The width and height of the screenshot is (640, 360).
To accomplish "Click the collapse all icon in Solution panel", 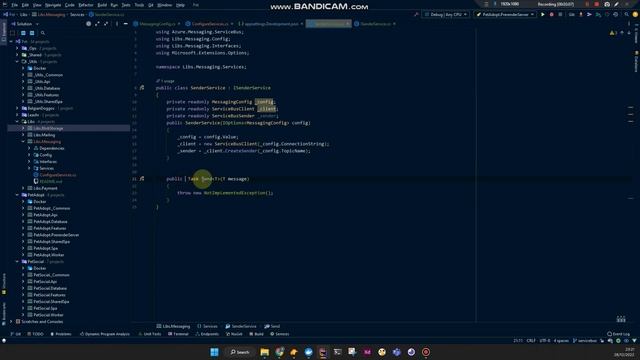I will pyautogui.click(x=106, y=24).
